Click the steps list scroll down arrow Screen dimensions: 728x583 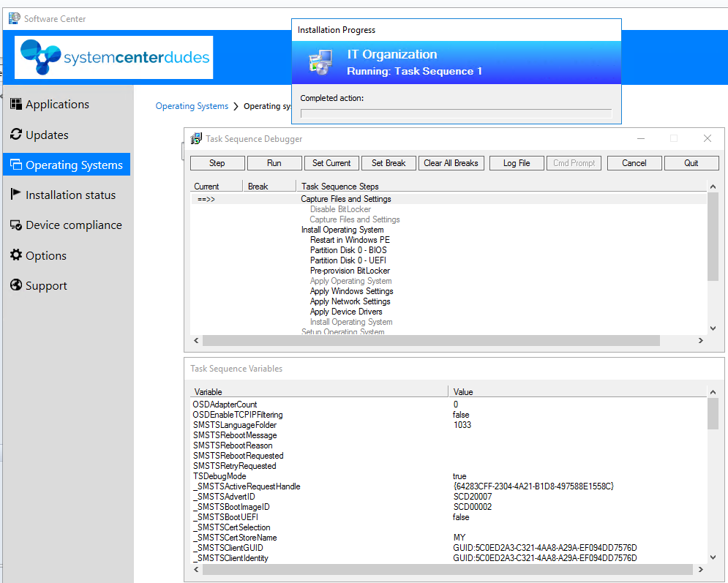pyautogui.click(x=713, y=328)
